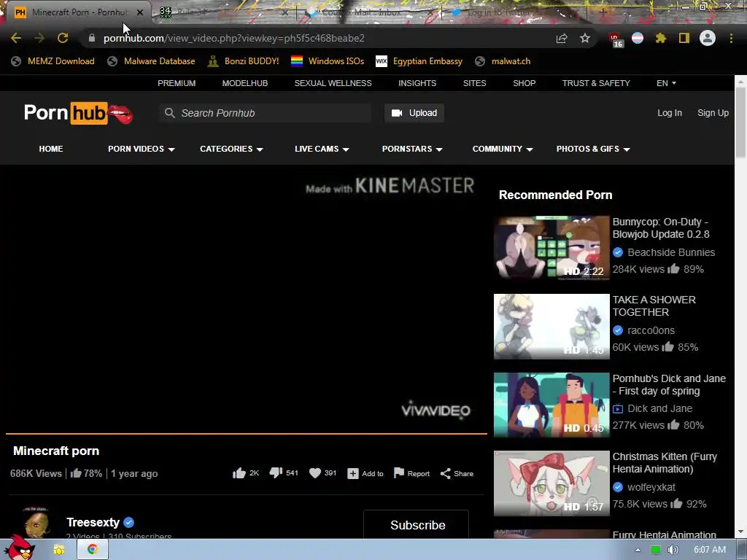Favorite the video with the heart icon
Viewport: 747px width, 560px height.
315,472
